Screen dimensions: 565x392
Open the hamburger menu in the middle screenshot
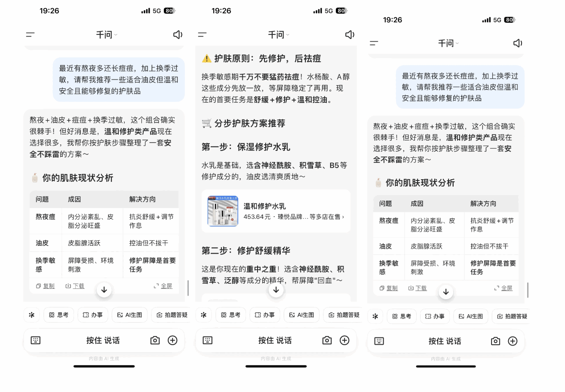(202, 35)
